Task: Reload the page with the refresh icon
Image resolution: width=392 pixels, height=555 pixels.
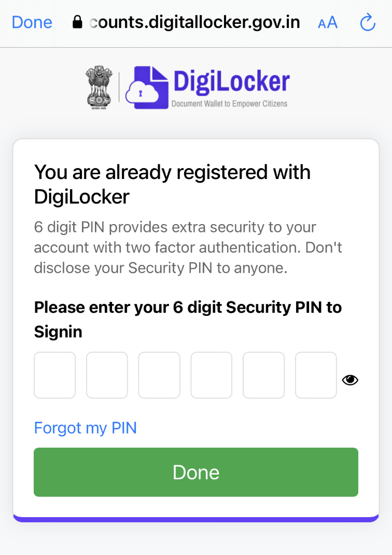Action: pos(367,22)
